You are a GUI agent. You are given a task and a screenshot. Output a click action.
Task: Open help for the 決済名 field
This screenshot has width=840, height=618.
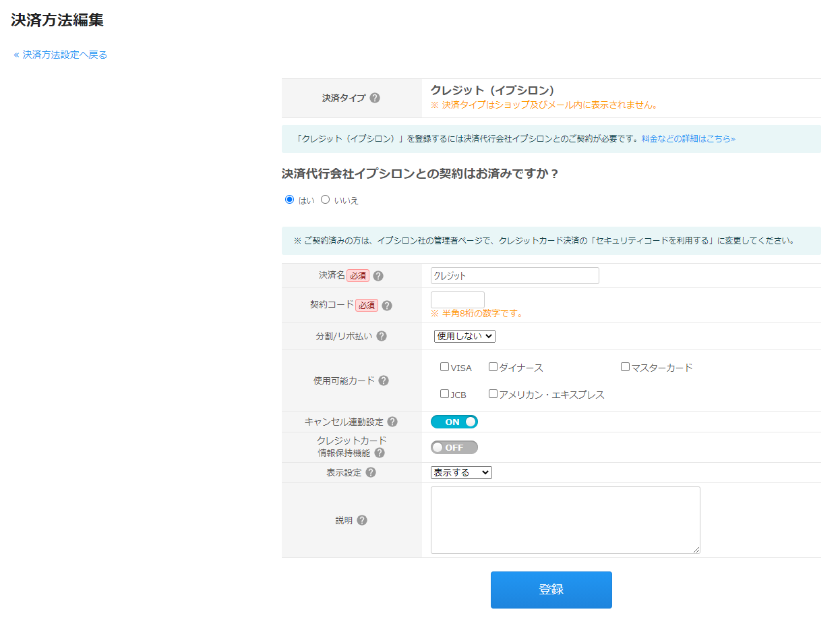(x=378, y=275)
